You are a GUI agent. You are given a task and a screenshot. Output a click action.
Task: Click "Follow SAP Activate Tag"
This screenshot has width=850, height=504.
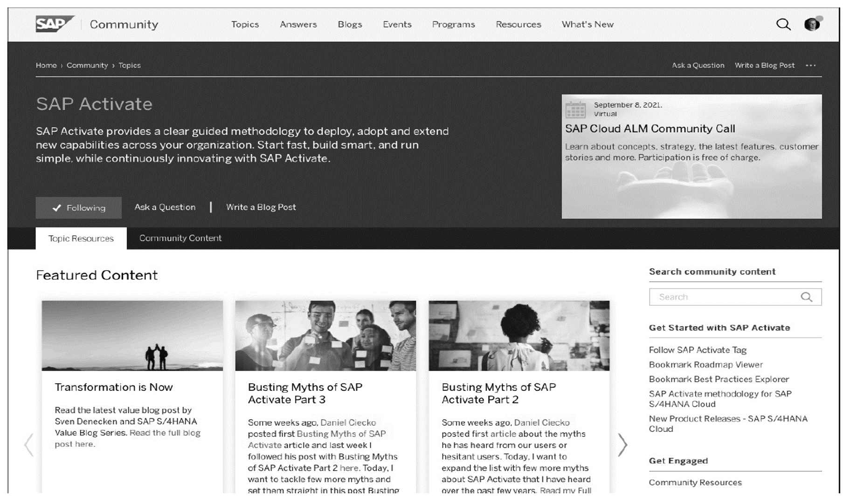click(x=697, y=350)
